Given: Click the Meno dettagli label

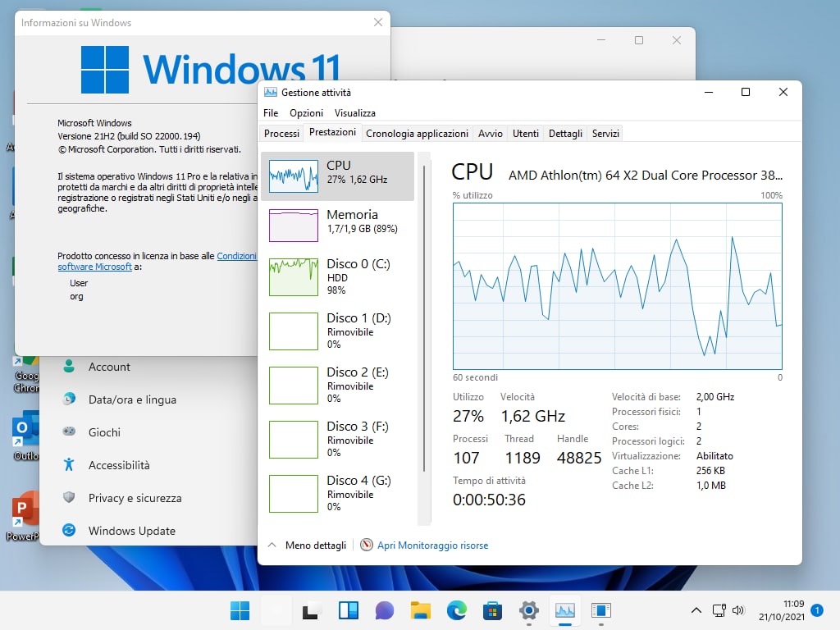Looking at the screenshot, I should coord(316,546).
